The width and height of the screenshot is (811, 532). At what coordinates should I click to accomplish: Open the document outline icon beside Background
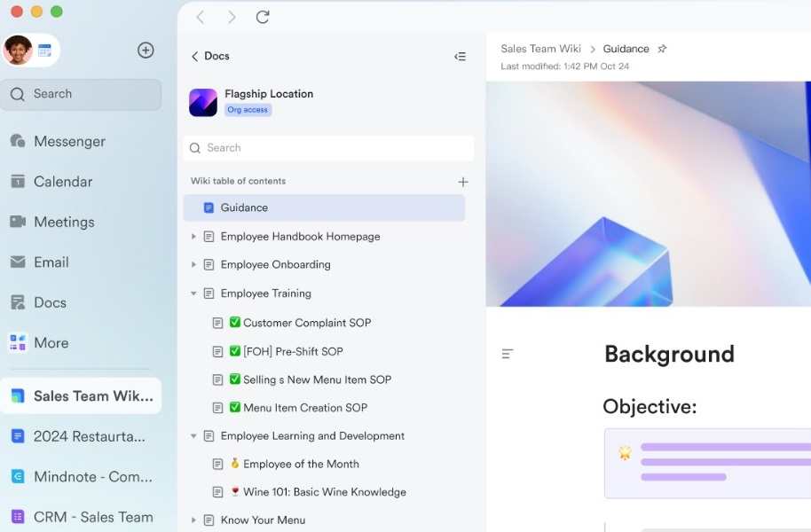(508, 354)
